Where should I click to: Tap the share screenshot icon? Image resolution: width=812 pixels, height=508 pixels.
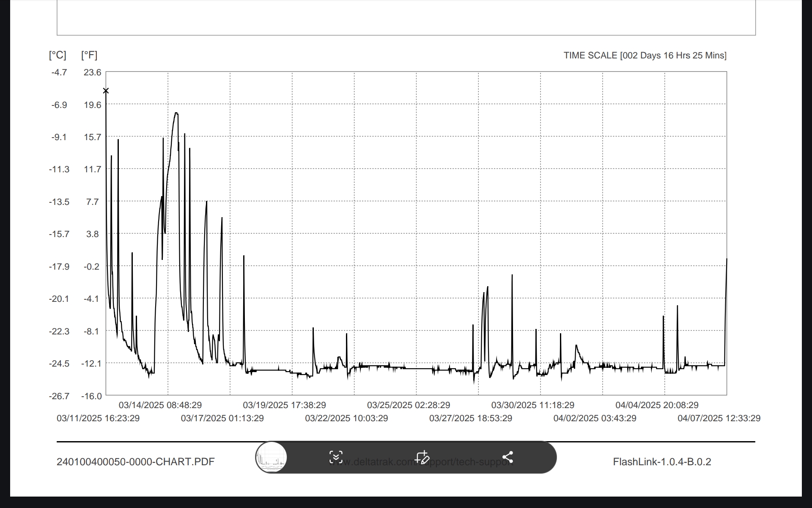(507, 457)
